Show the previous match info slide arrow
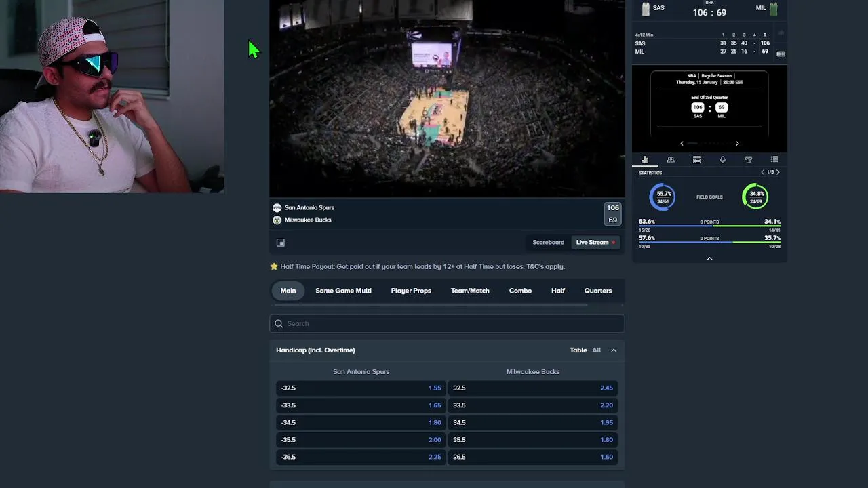The image size is (868, 488). pos(682,144)
